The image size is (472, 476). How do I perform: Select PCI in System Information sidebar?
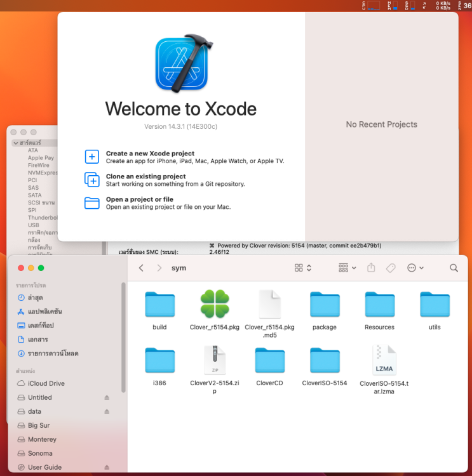coord(32,180)
